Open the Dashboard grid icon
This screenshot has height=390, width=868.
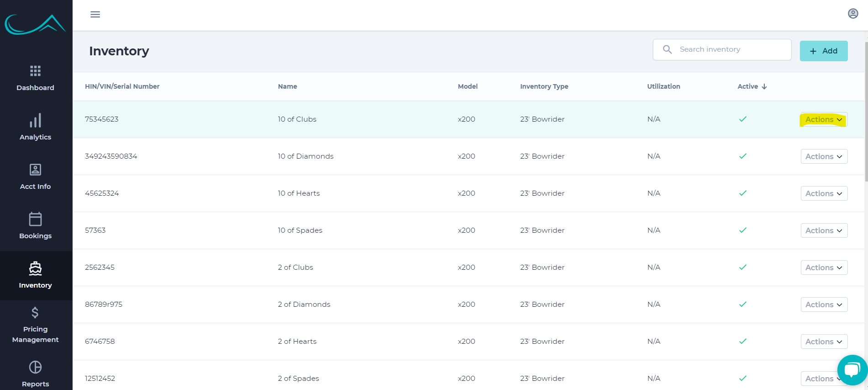(x=35, y=71)
